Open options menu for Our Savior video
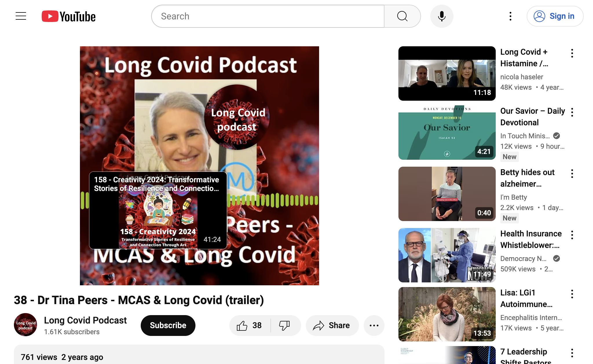 pyautogui.click(x=572, y=112)
